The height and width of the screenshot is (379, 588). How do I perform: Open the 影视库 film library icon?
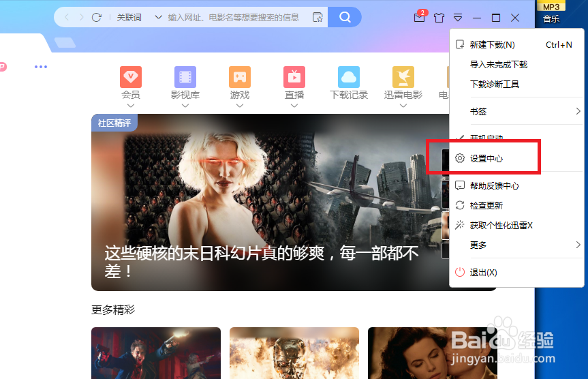[185, 77]
